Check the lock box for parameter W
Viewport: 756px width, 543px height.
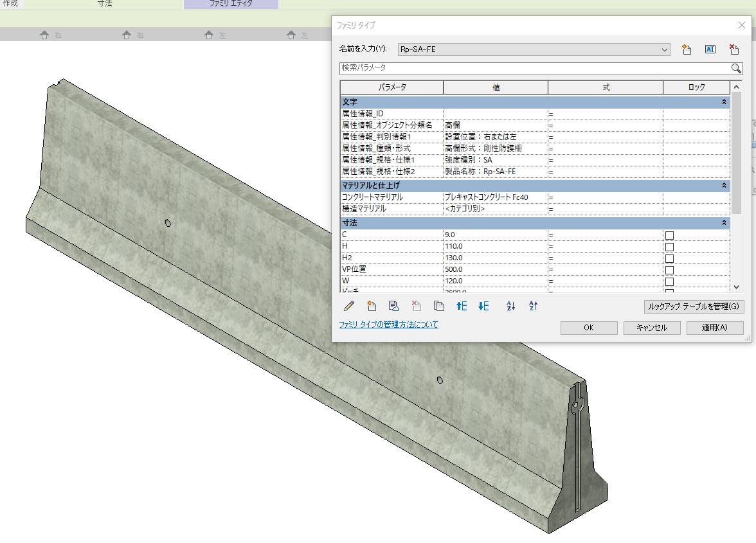669,281
